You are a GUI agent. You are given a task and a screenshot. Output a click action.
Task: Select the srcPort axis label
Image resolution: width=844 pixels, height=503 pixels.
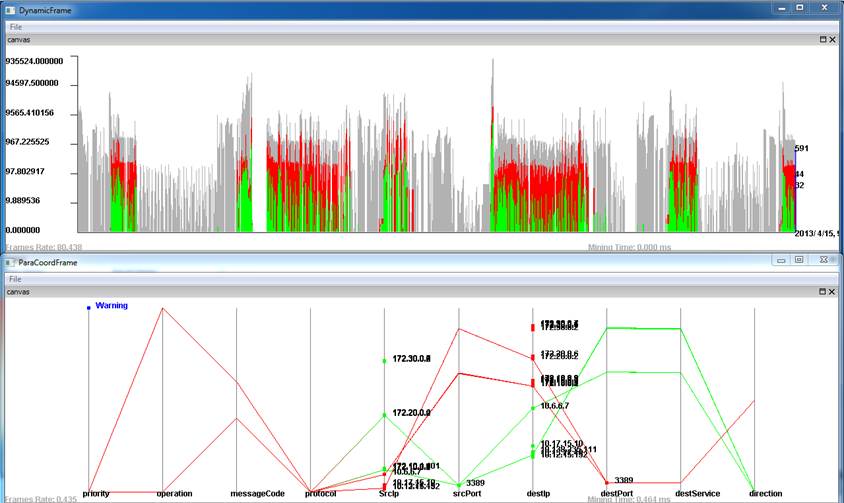coord(467,493)
